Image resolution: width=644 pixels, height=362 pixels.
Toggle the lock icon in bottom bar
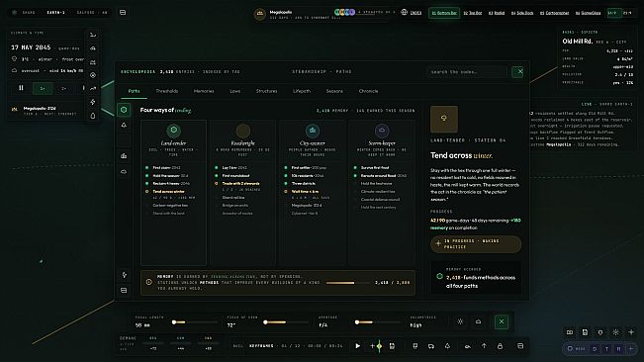tap(500, 346)
